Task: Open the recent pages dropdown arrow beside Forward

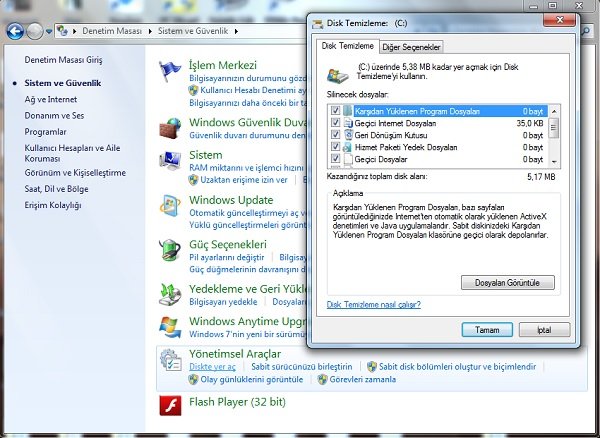Action: [49, 31]
